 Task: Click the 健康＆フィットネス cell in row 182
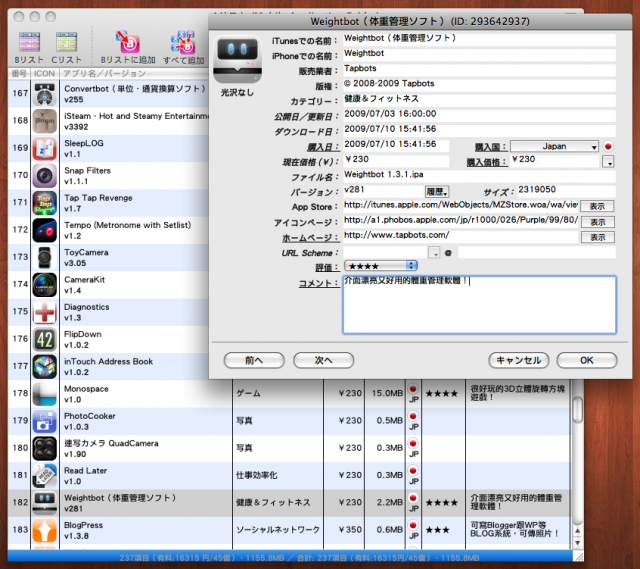pos(278,502)
